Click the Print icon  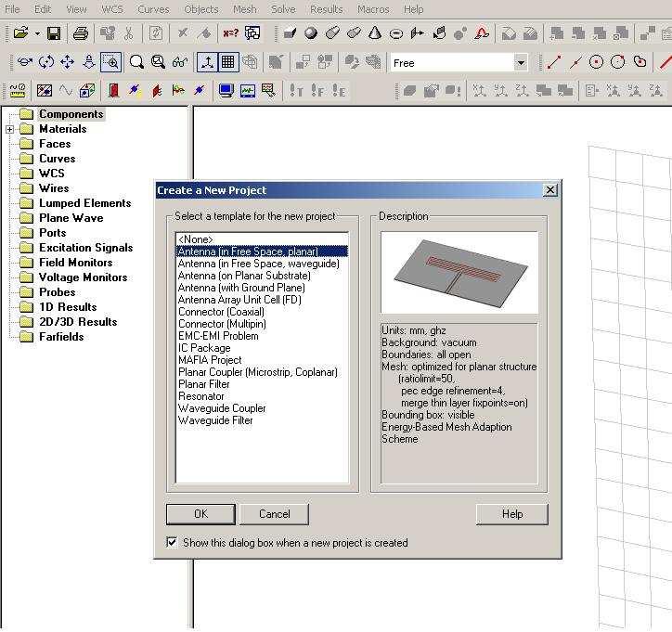[x=80, y=33]
